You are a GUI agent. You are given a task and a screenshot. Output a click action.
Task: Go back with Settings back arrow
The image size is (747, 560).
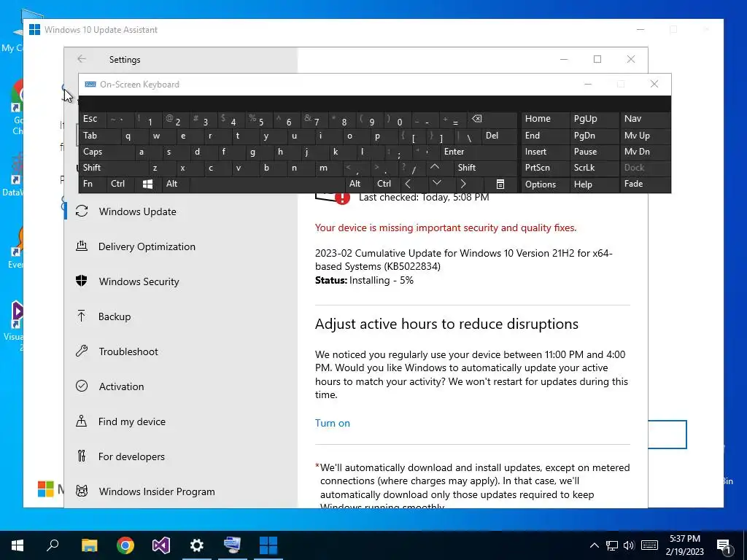[82, 58]
